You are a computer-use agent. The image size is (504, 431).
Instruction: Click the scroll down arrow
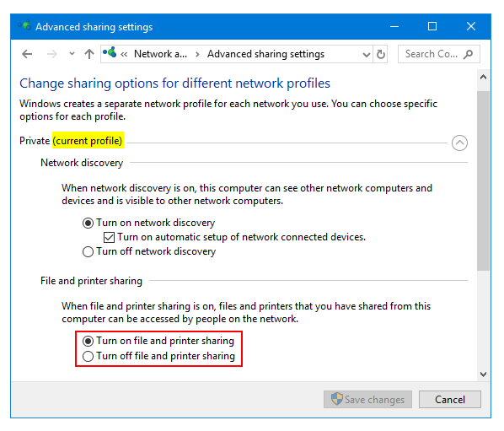[483, 374]
